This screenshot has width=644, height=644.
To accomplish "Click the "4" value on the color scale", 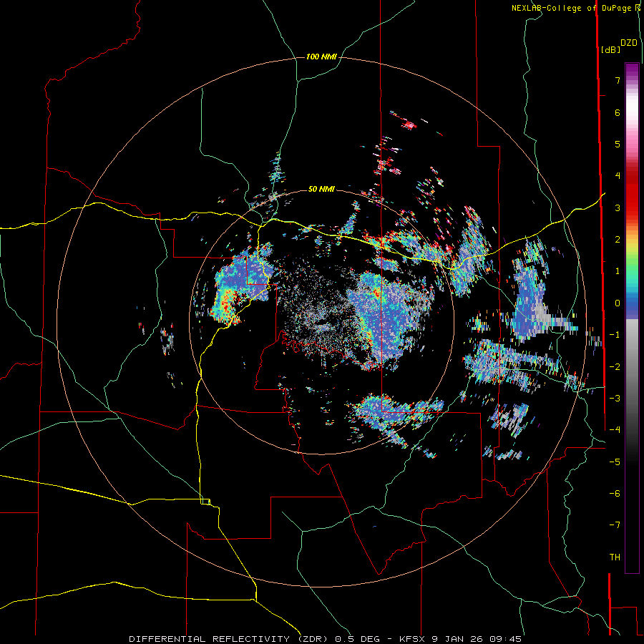I will pyautogui.click(x=618, y=176).
